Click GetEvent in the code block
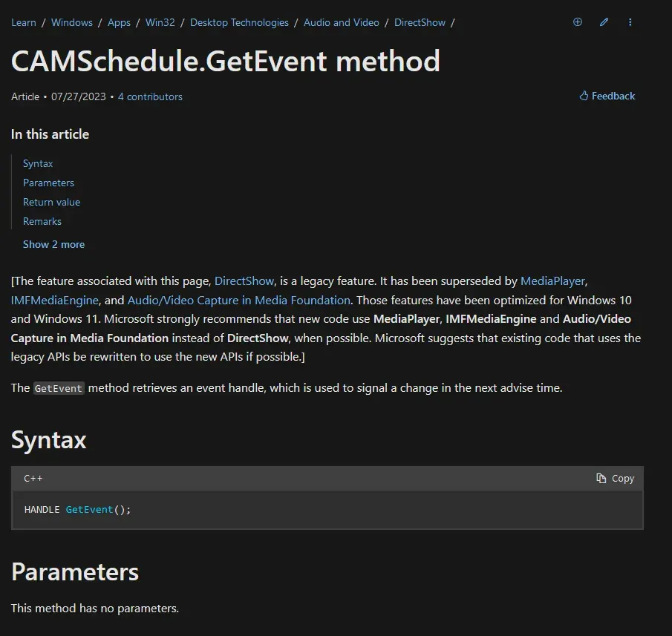The width and height of the screenshot is (672, 636). point(89,509)
